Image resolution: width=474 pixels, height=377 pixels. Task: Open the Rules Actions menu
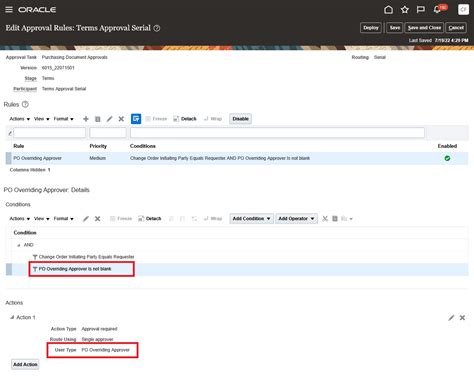tap(19, 119)
